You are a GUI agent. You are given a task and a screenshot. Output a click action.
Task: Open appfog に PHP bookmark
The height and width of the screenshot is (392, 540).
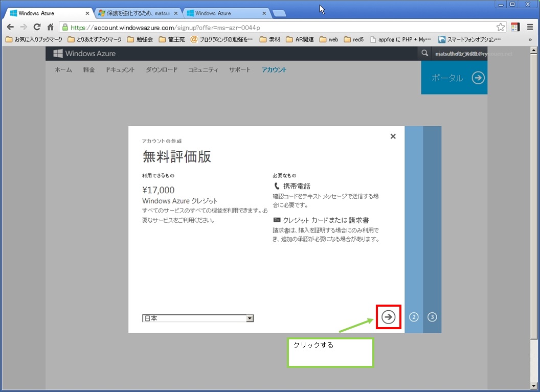[400, 39]
